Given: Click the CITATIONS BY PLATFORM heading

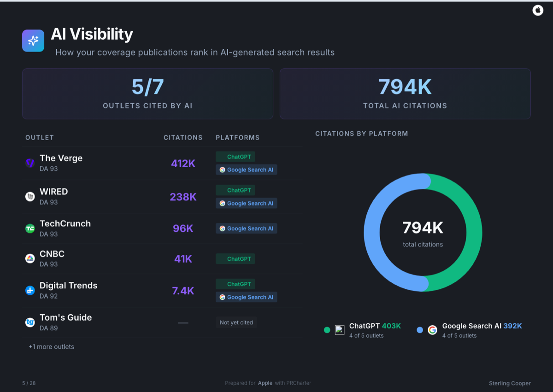Looking at the screenshot, I should click(362, 134).
